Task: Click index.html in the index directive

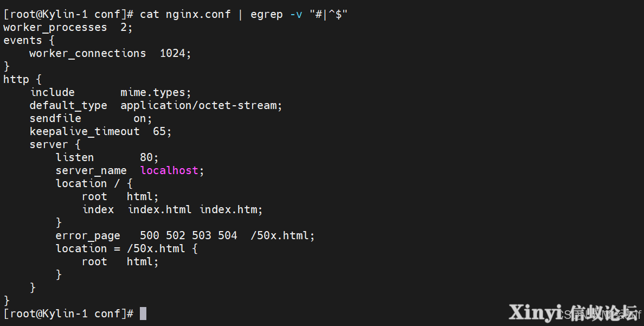Action: (159, 210)
